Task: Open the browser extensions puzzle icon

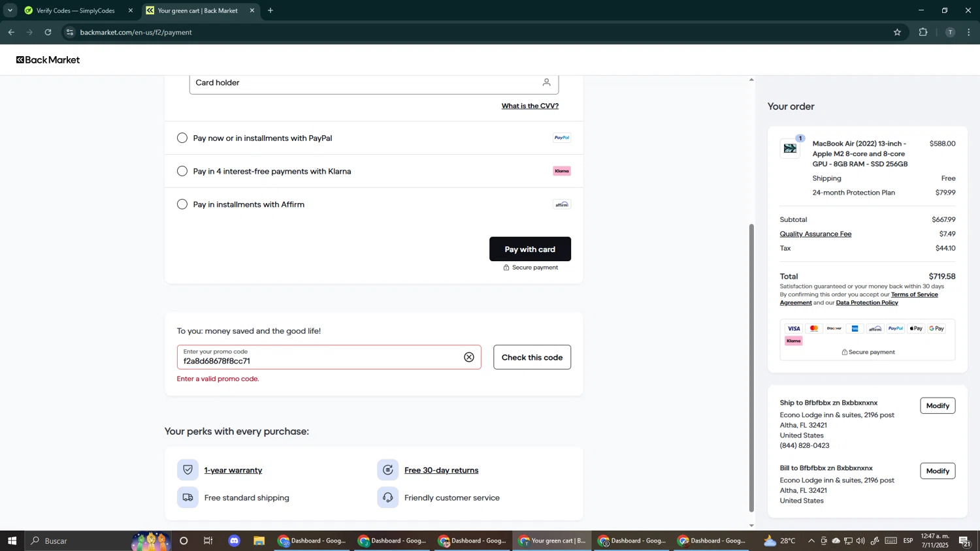Action: 923,32
